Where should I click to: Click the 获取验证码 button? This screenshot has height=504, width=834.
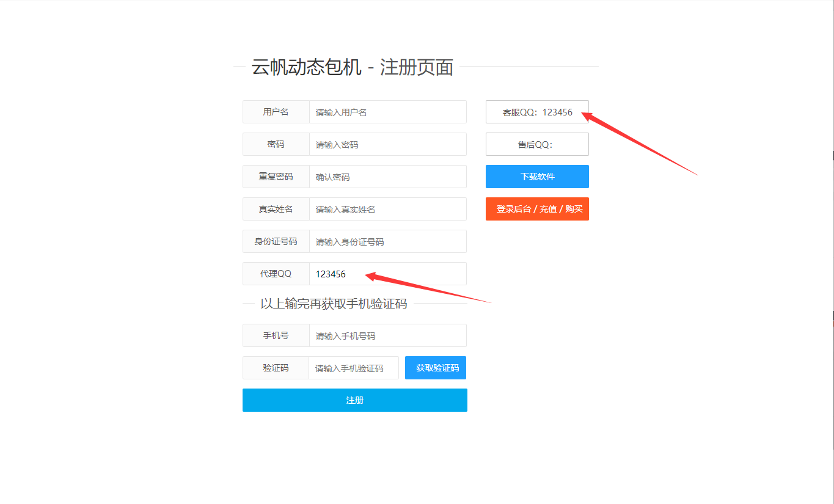436,368
